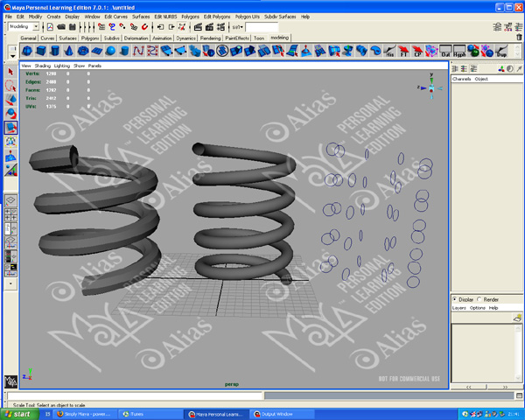Viewport: 525px width, 420px height.
Task: Create a polygon cube from shelf
Action: point(41,51)
